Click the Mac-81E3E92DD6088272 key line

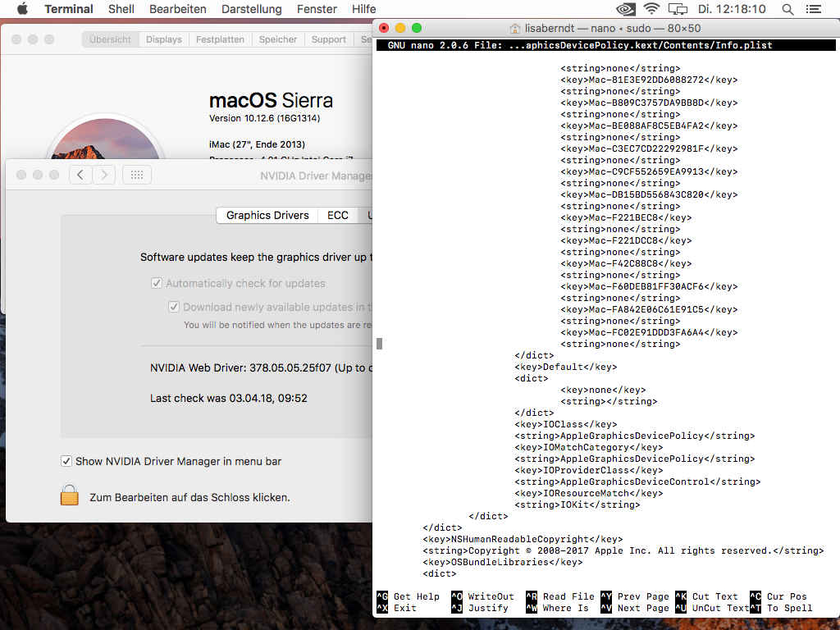(649, 80)
